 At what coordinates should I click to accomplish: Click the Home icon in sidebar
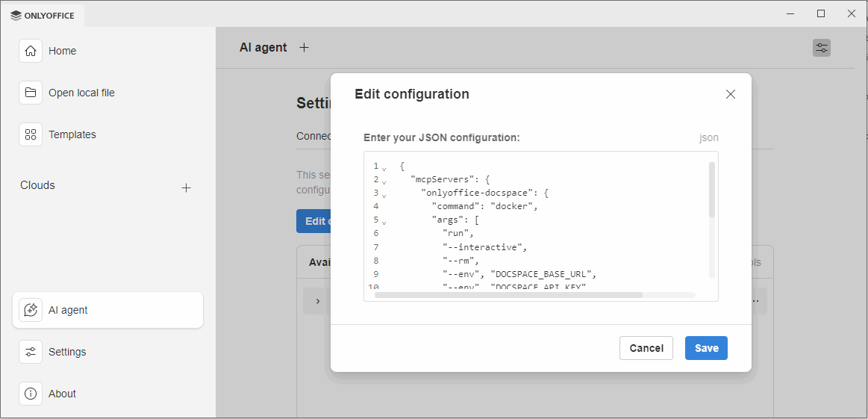[31, 51]
